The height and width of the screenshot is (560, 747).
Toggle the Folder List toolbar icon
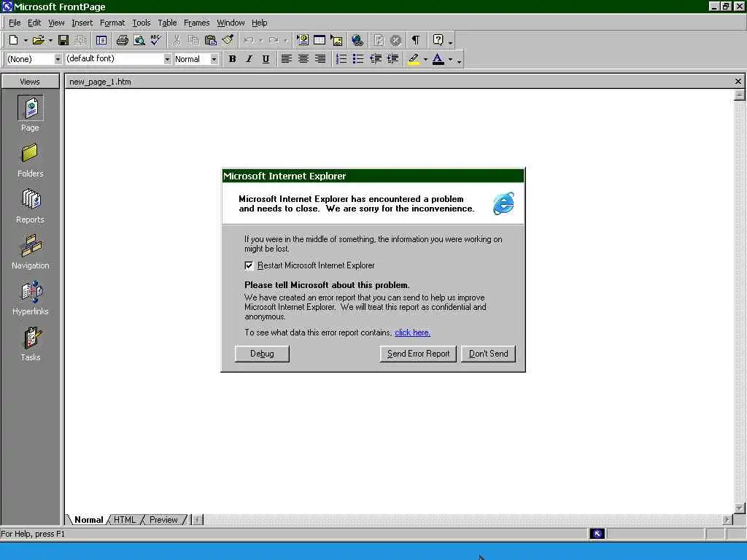coord(101,41)
